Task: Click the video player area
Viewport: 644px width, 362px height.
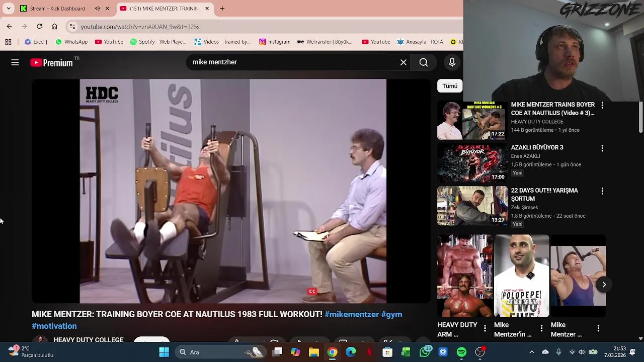Action: point(232,191)
